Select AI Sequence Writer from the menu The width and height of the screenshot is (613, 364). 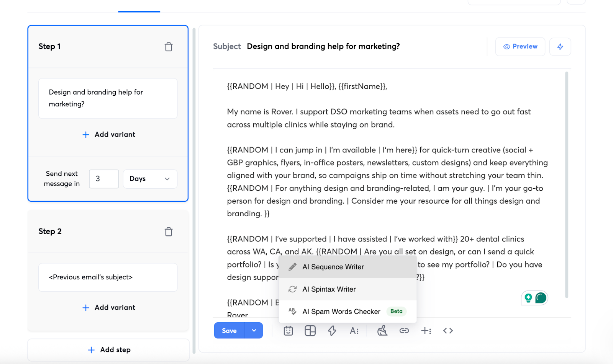[333, 267]
